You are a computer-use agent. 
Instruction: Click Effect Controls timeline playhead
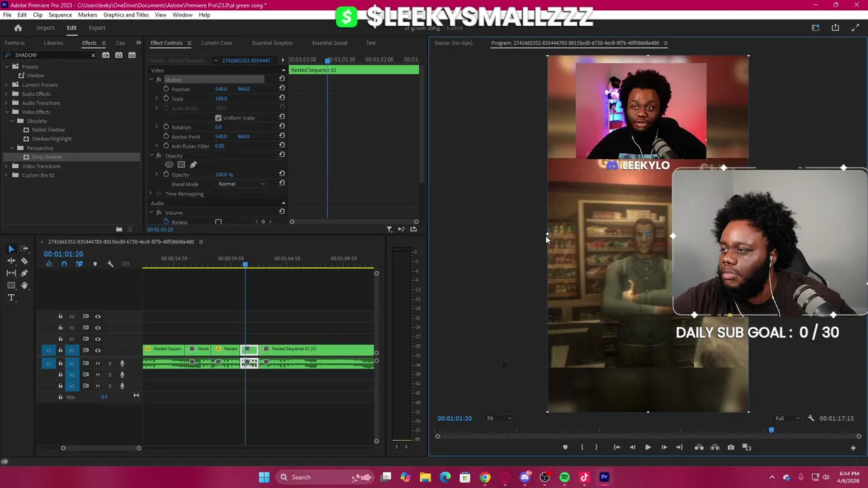(x=327, y=60)
